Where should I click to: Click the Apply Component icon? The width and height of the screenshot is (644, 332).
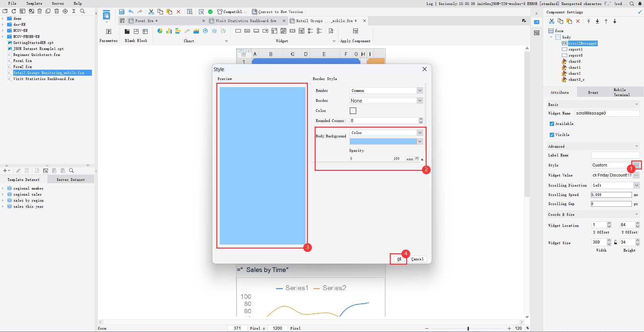pos(356,31)
